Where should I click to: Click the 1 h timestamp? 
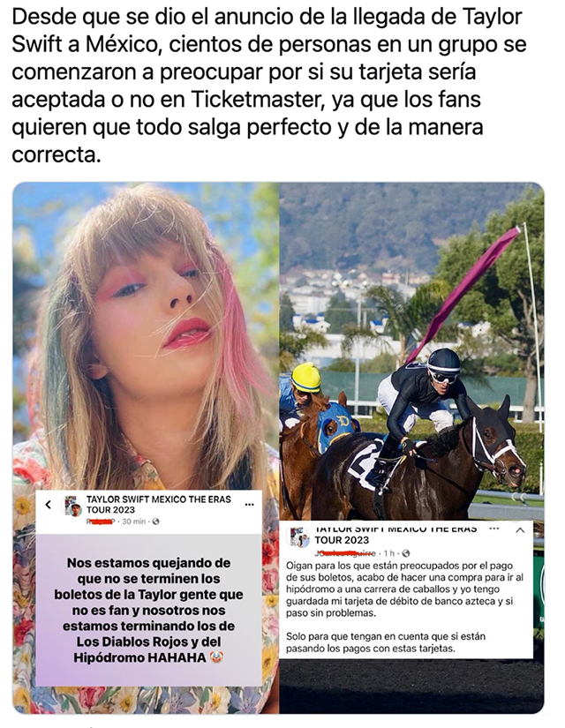tap(389, 553)
